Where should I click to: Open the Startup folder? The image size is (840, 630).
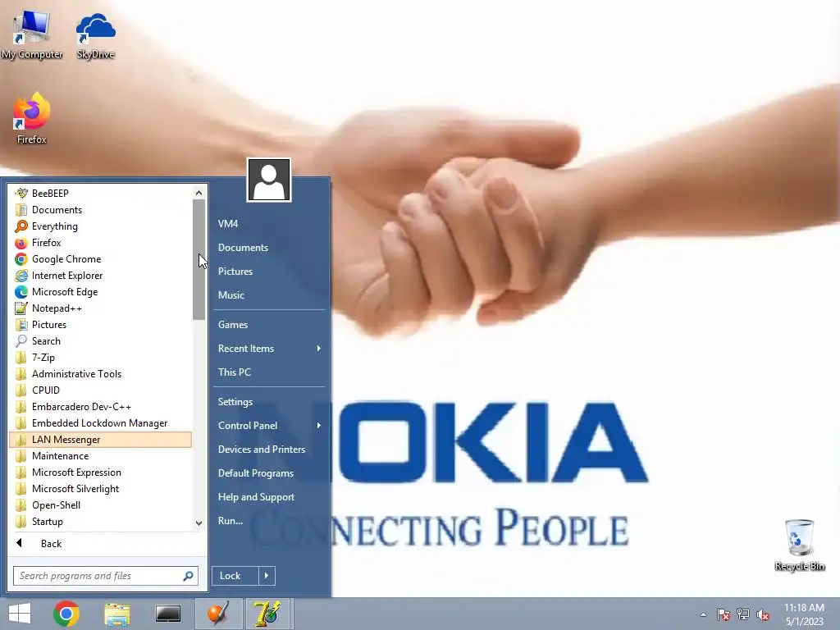click(100, 521)
